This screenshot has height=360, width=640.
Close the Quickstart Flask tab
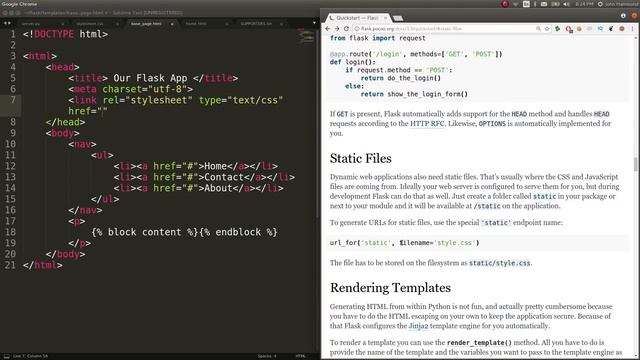(x=385, y=18)
